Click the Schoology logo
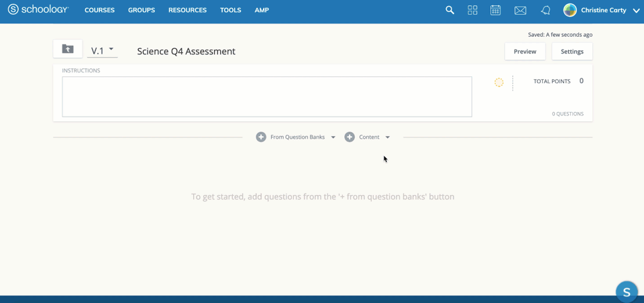644x303 pixels. click(38, 10)
